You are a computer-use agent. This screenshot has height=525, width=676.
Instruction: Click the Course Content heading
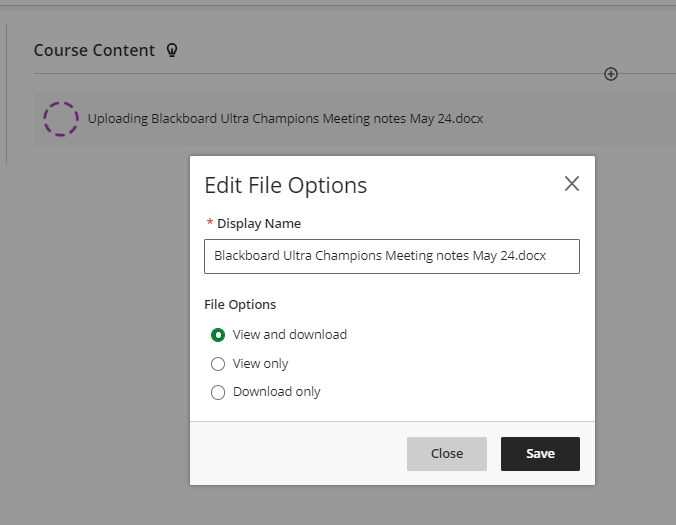[x=94, y=50]
